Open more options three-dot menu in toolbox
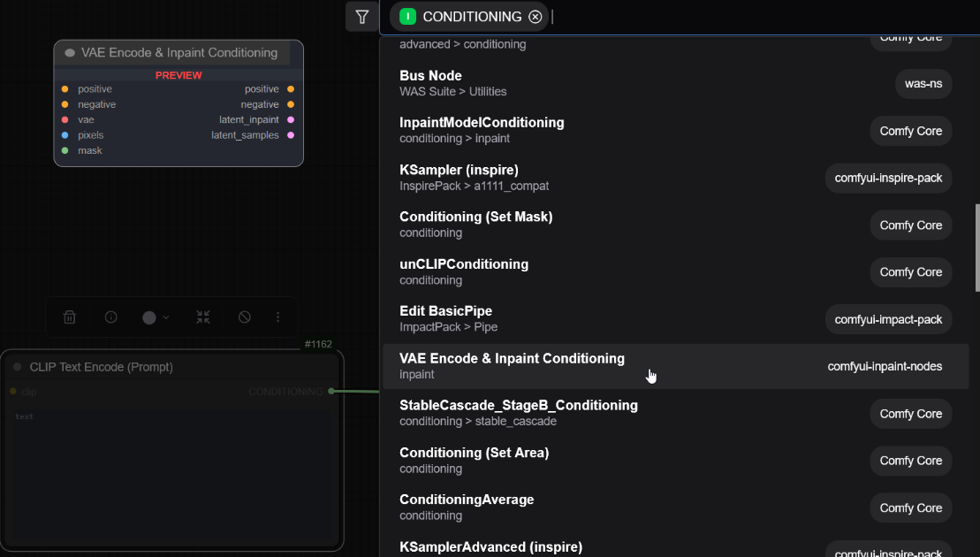 click(x=277, y=317)
